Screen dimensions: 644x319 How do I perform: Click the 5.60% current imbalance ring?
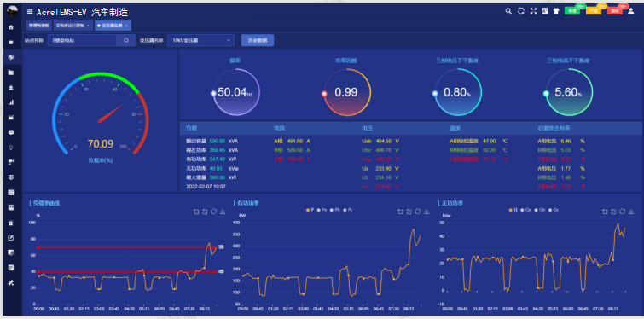568,92
